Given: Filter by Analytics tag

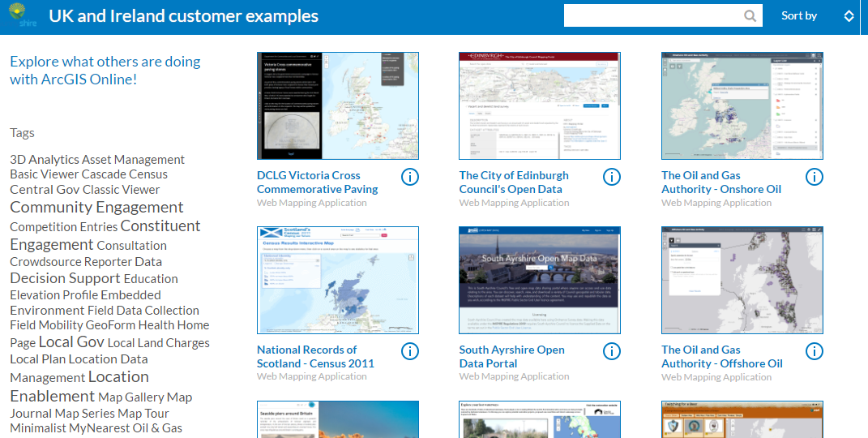Looking at the screenshot, I should point(53,160).
